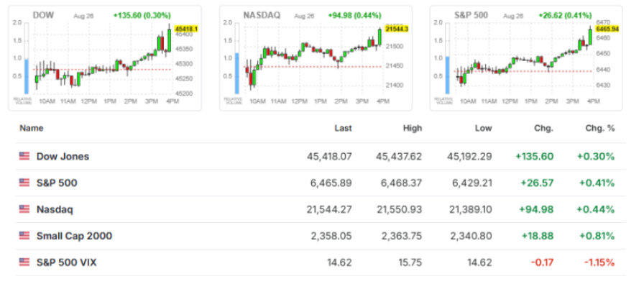Click Dow Jones last value 45,418.07

point(329,157)
